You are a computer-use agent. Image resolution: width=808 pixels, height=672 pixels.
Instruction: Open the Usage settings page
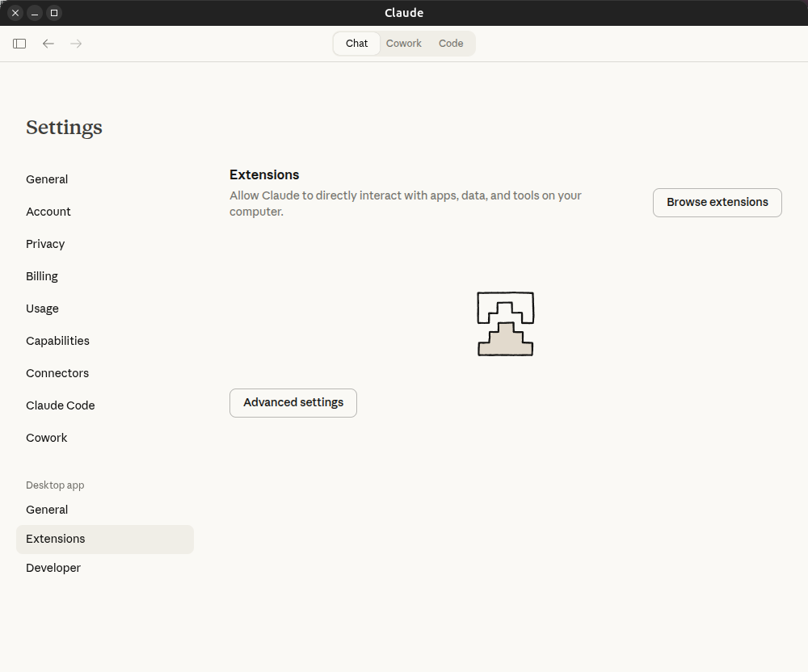click(x=42, y=309)
